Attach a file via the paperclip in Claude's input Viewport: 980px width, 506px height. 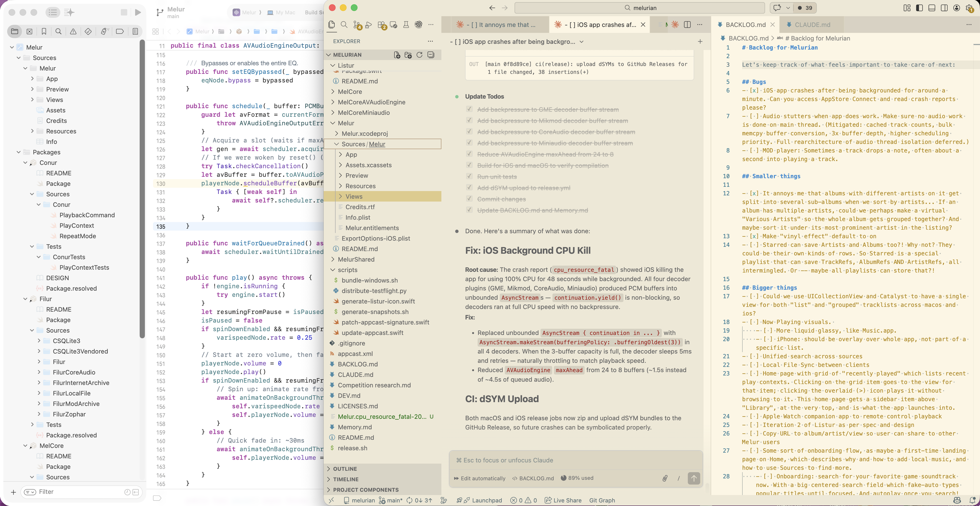(x=665, y=478)
